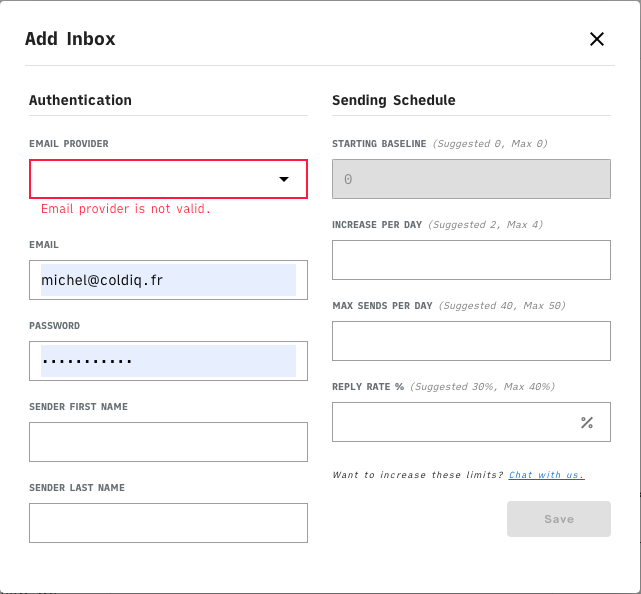Close the Add Inbox dialog
The image size is (641, 594).
coord(597,39)
